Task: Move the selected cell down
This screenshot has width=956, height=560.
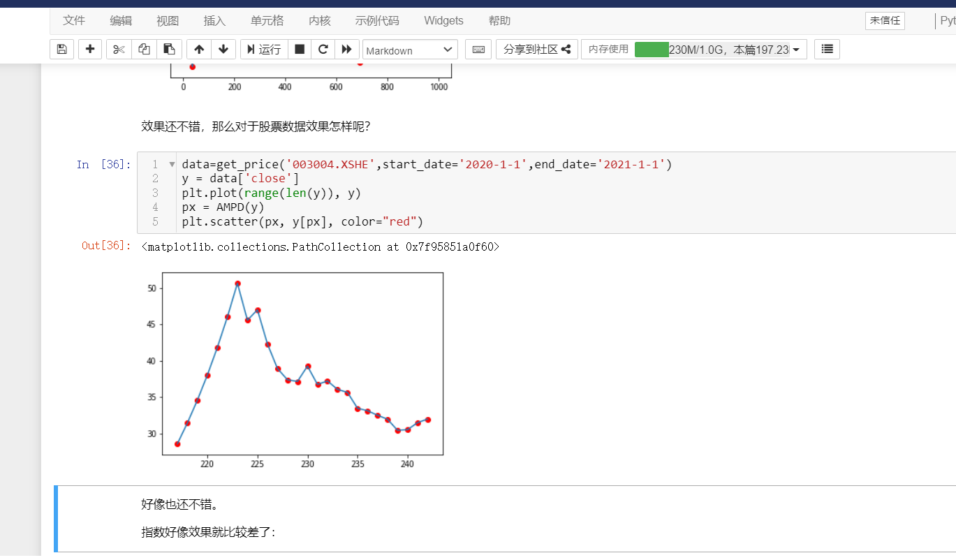Action: click(x=223, y=49)
